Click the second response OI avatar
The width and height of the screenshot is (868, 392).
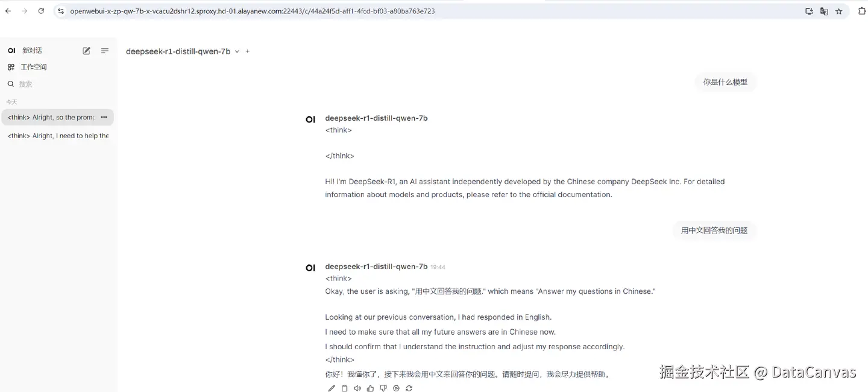point(310,268)
